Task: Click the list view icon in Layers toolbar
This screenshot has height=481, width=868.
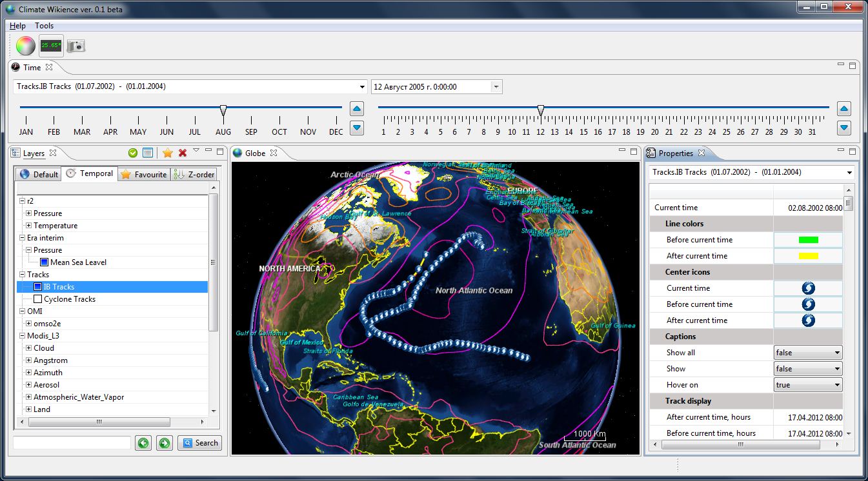Action: pyautogui.click(x=147, y=153)
